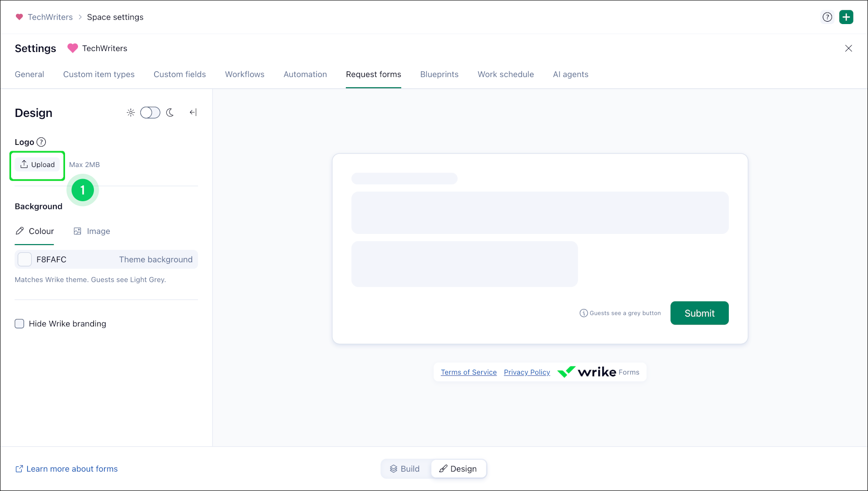
Task: Enable Hide Wrike branding checkbox
Action: pos(19,323)
